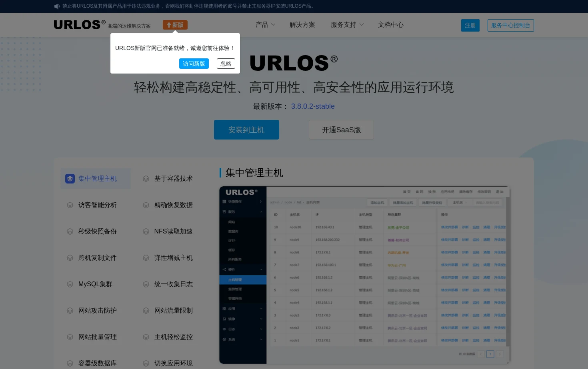Click layers icon beside 统一收集日志

(146, 284)
